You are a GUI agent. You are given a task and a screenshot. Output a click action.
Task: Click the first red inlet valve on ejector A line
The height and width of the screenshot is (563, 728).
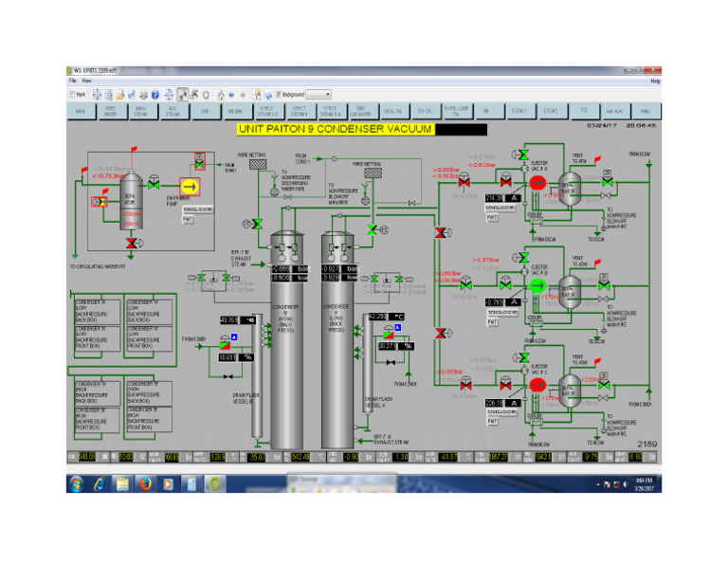[464, 180]
